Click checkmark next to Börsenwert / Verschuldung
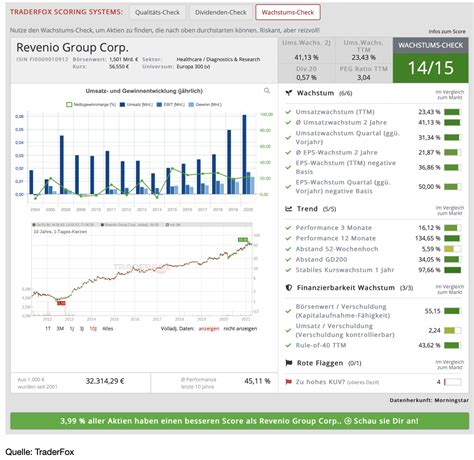 point(288,311)
